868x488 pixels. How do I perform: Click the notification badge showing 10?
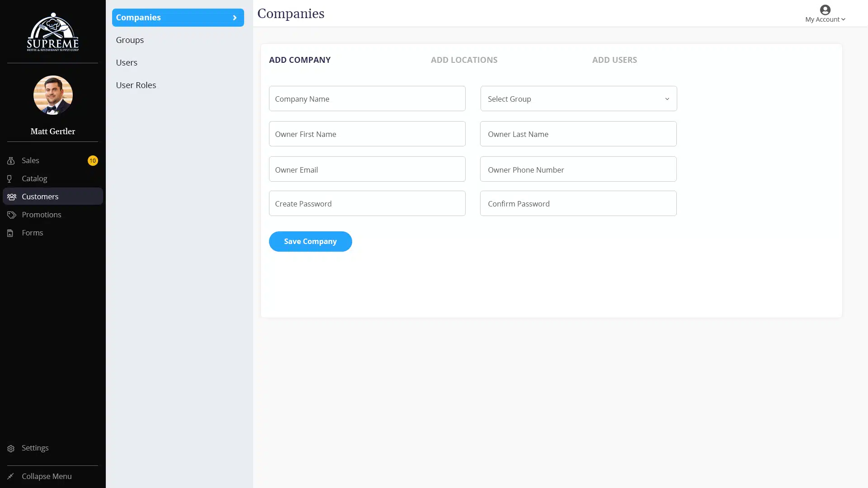pos(93,160)
